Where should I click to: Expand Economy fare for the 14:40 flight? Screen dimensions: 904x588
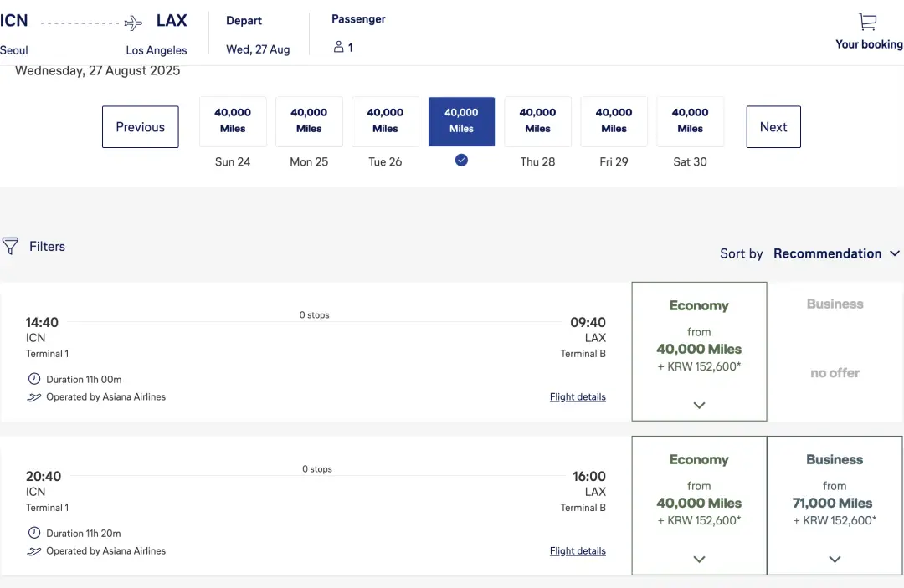[699, 351]
